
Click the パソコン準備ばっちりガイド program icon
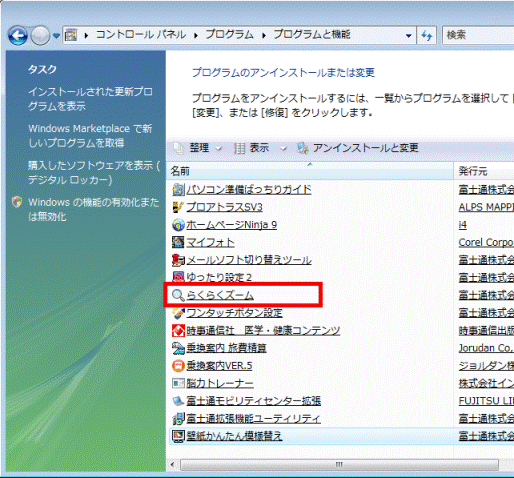tap(178, 190)
